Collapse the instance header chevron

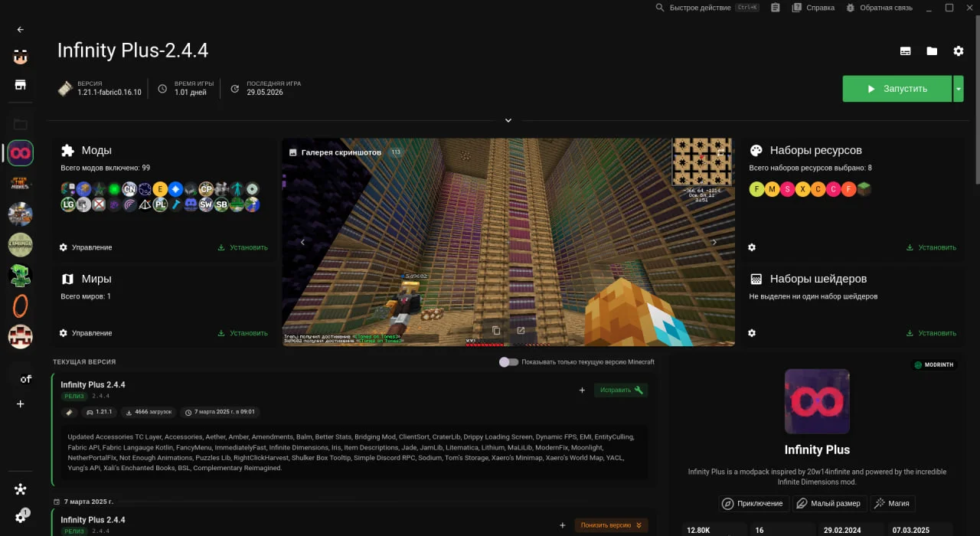click(508, 120)
